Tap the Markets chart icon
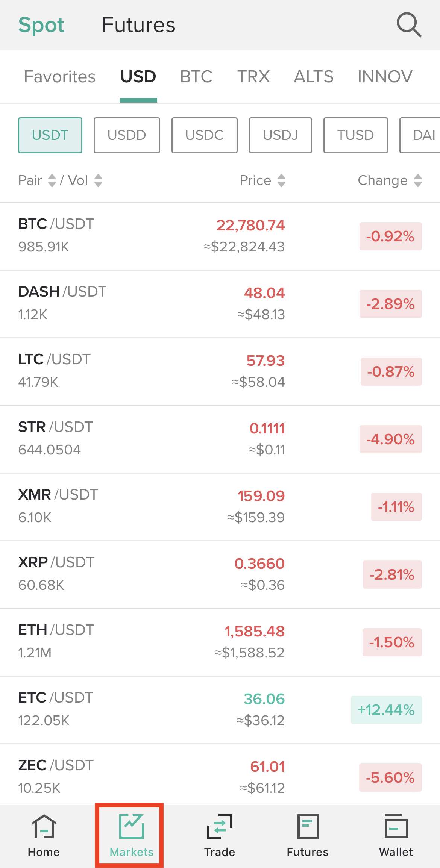Screen dimensions: 440x868 point(131,826)
